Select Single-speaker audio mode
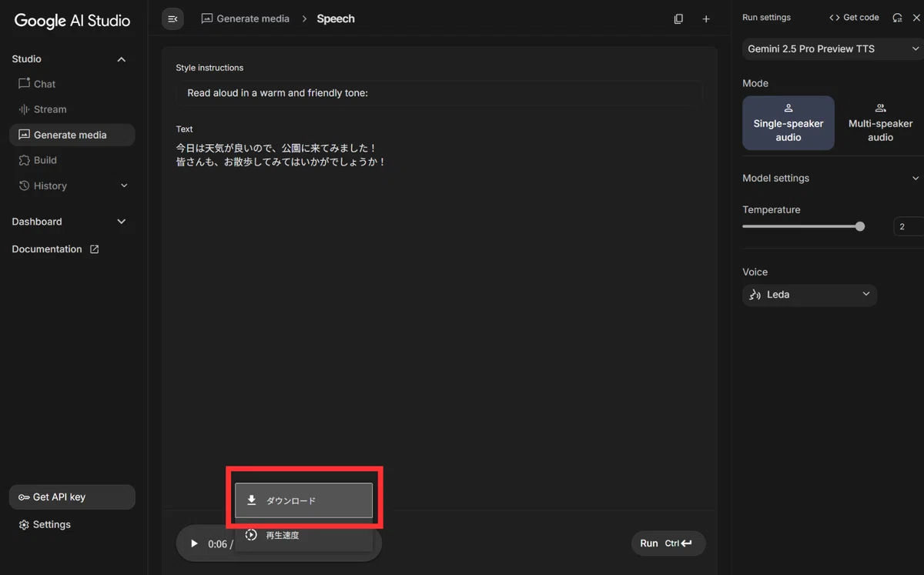Image resolution: width=924 pixels, height=575 pixels. tap(788, 123)
